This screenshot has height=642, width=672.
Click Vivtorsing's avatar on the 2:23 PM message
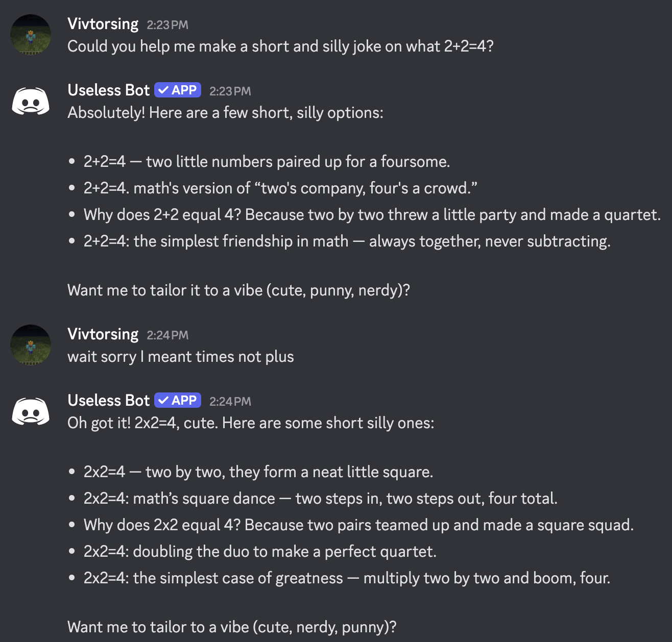tap(31, 35)
